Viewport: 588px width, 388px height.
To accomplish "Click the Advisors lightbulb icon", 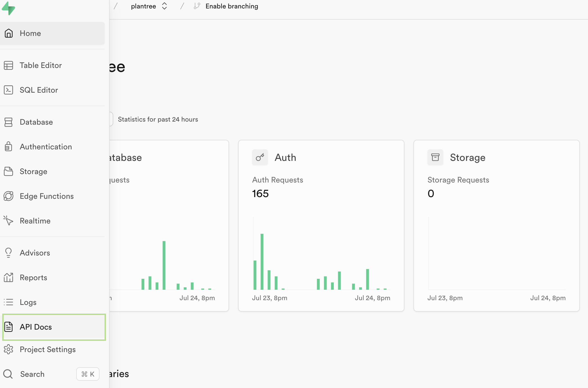I will tap(8, 253).
